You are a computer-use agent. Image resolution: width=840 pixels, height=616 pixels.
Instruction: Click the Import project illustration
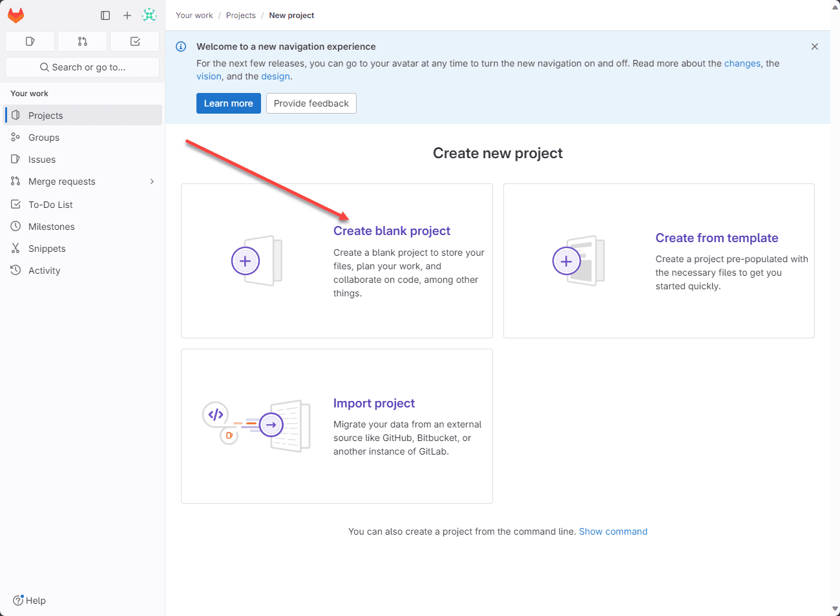[x=257, y=425]
